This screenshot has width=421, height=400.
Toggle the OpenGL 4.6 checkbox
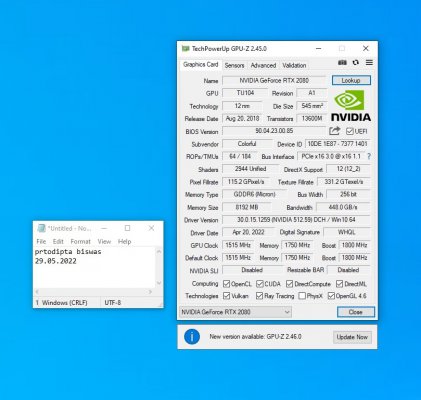(x=331, y=296)
